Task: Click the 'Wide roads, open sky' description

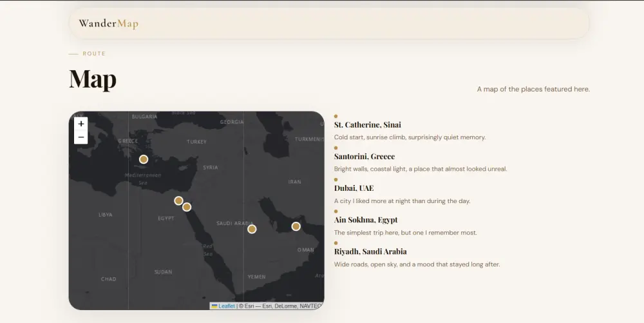Action: coord(417,264)
